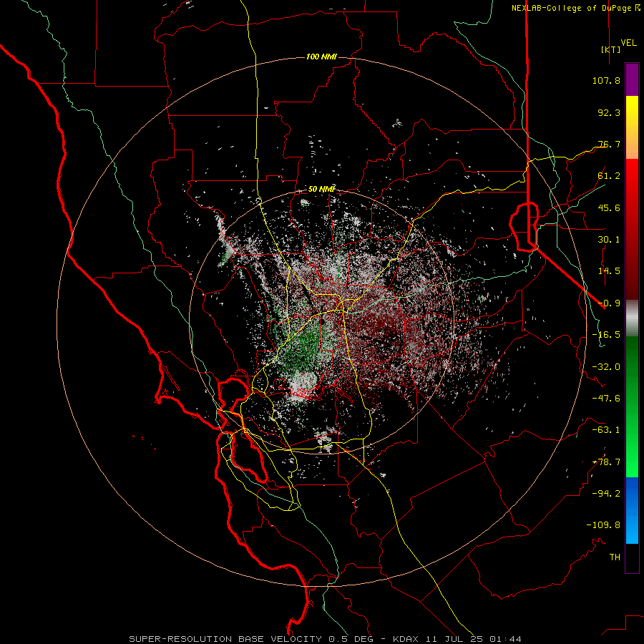
Task: Click the 50 NMI range ring label
Action: [x=321, y=190]
